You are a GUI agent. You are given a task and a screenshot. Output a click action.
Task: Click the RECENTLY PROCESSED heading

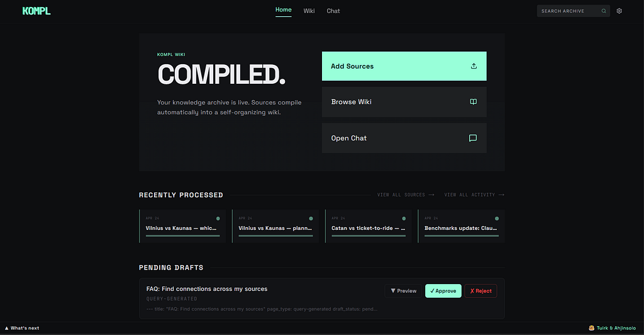click(180, 195)
